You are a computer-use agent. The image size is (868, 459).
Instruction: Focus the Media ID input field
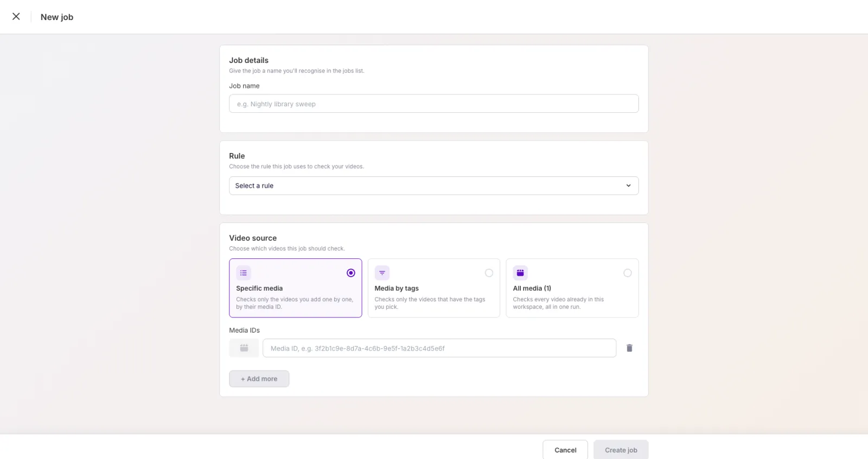coord(439,348)
